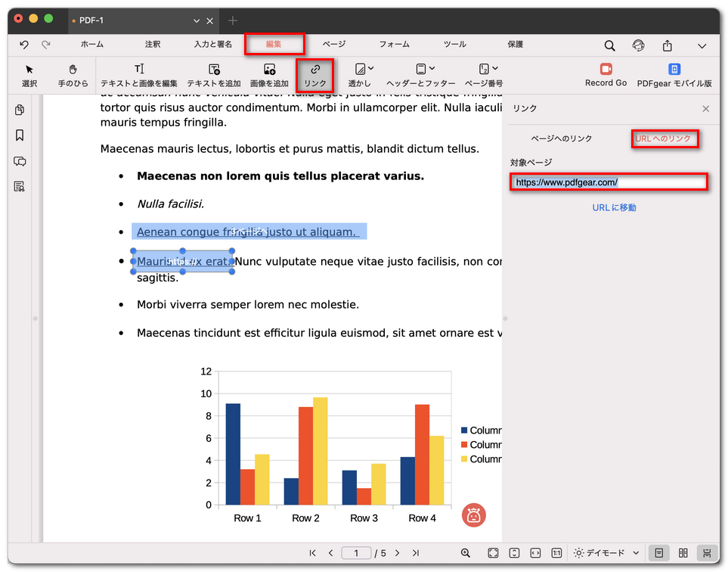Click the 画像を追加 add image tool
Screen dimensions: 728x572
pos(269,75)
